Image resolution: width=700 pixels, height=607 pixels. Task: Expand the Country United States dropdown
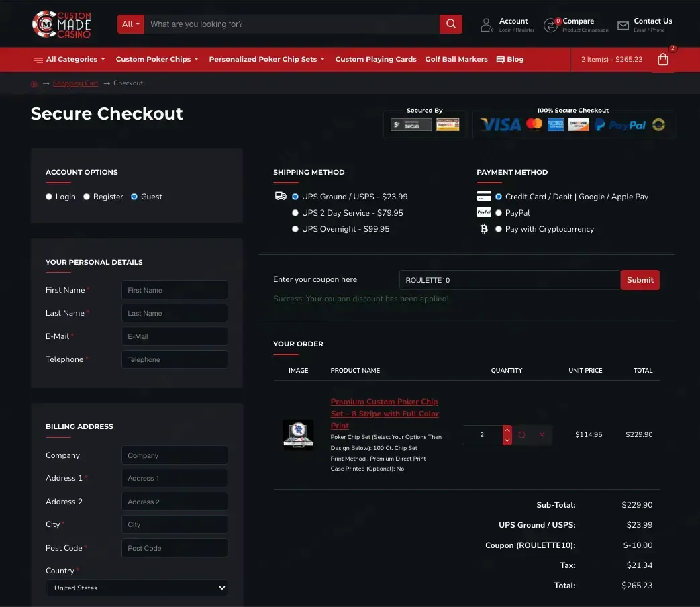click(x=137, y=588)
